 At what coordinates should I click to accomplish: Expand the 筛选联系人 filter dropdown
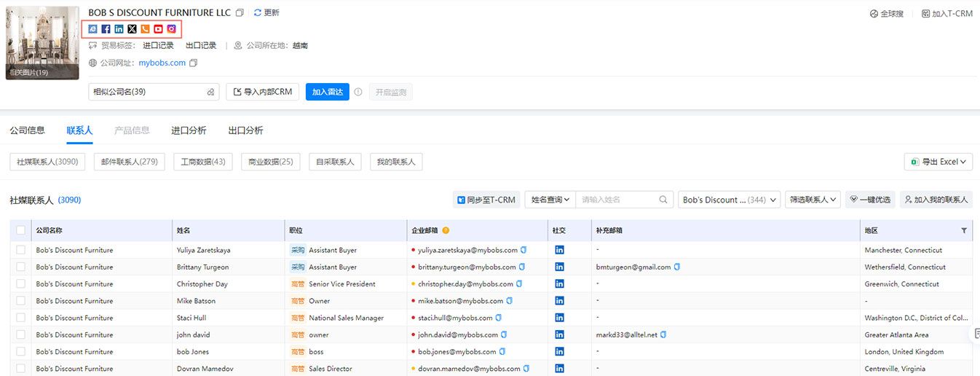point(813,200)
